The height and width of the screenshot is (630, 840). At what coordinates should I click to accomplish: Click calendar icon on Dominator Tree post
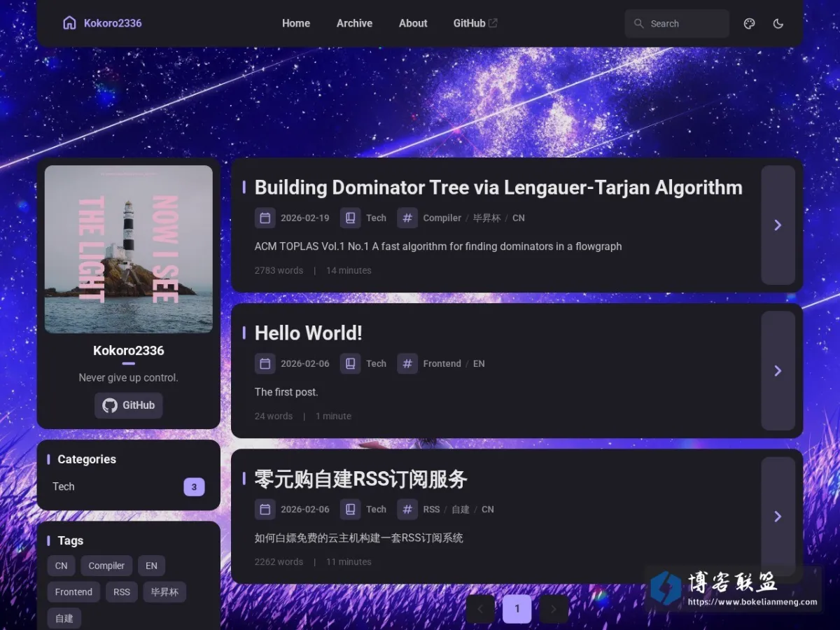pyautogui.click(x=265, y=218)
